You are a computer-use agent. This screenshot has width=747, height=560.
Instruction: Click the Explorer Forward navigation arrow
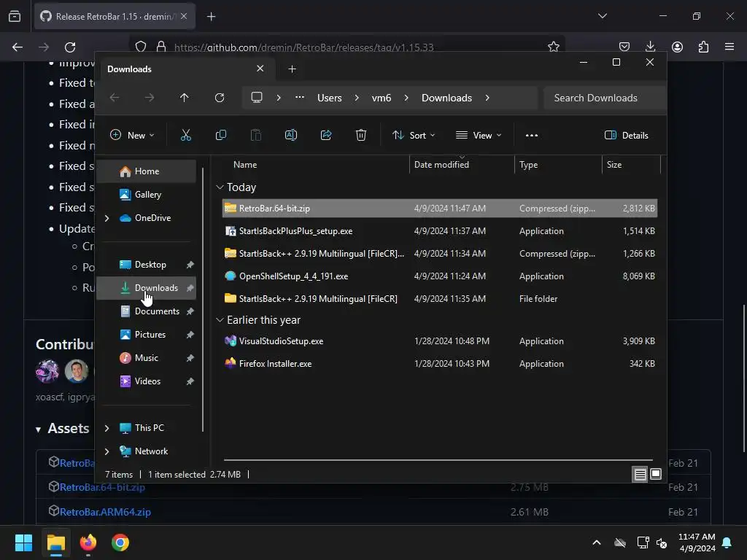150,98
